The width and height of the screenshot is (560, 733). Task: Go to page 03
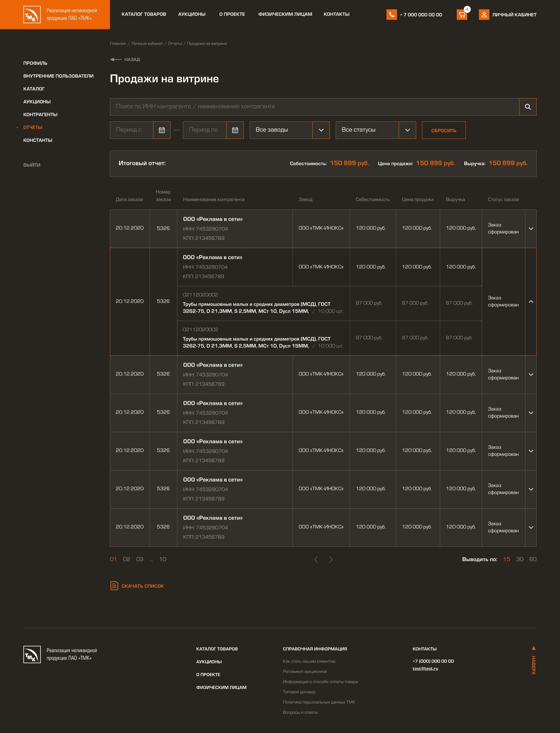coord(140,559)
